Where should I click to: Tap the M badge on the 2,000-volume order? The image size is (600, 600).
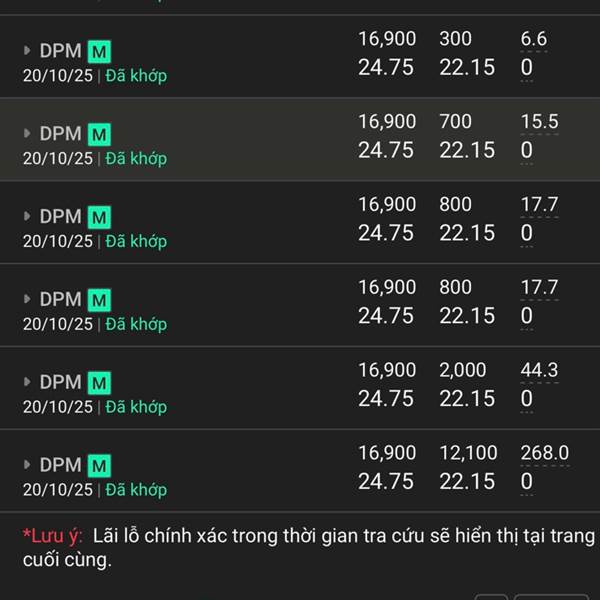[99, 383]
